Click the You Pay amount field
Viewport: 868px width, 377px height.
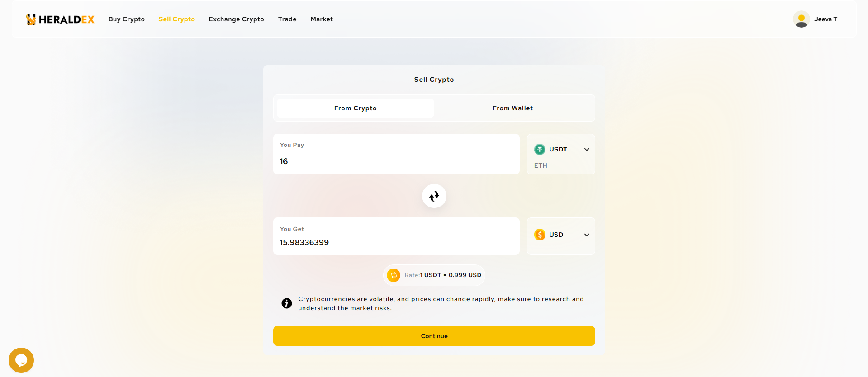click(396, 161)
